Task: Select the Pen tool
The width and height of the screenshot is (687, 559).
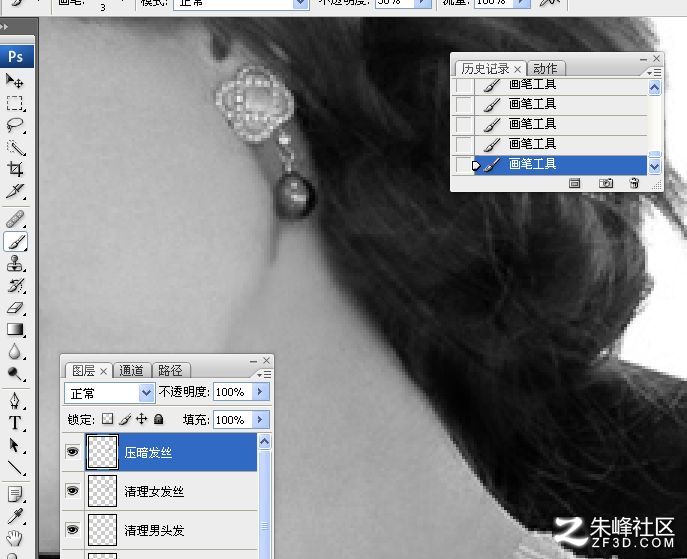Action: [15, 401]
